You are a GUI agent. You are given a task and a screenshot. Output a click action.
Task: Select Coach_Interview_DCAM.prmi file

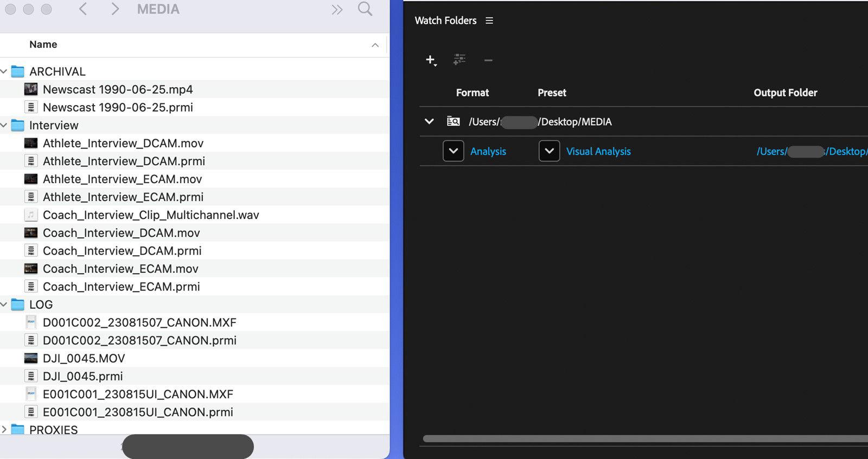122,250
